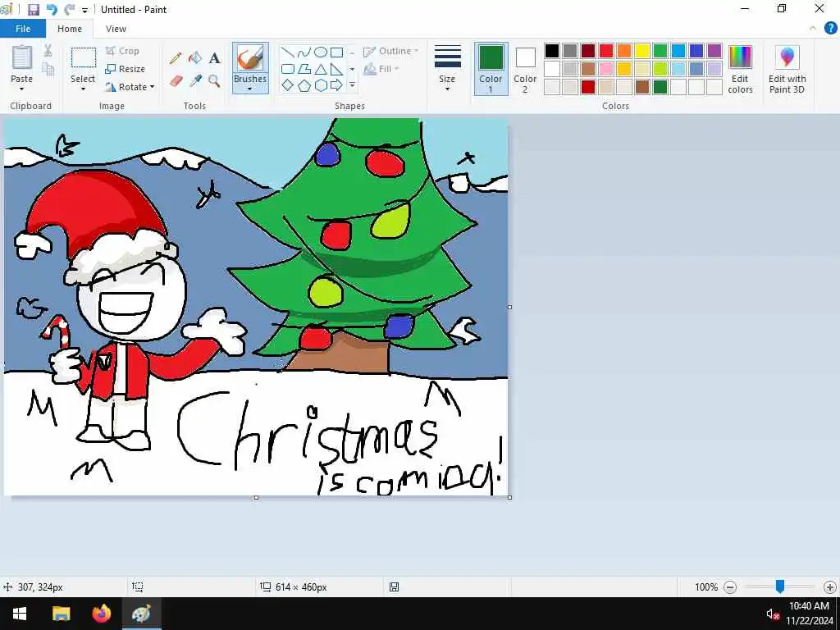Expand the Shapes gallery more arrow
The image size is (840, 630).
point(353,85)
